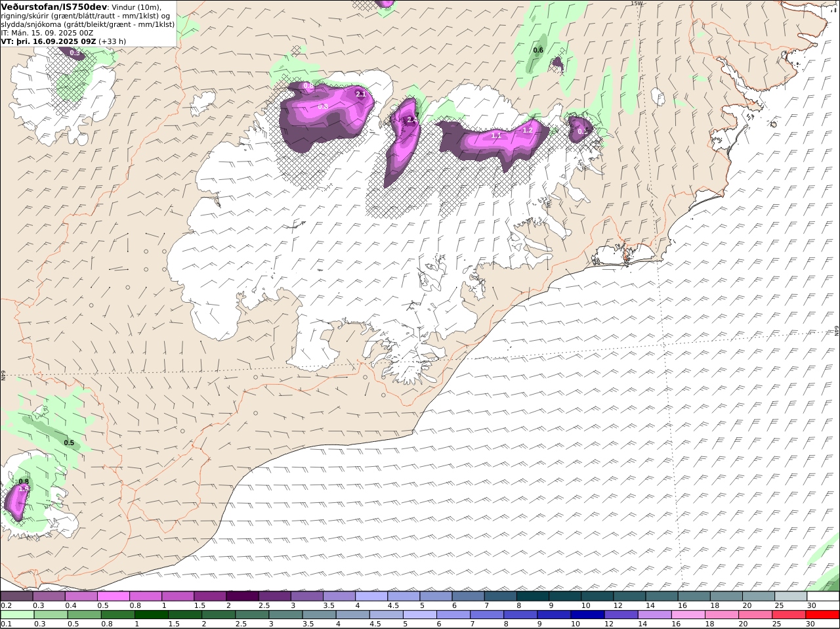Pick upper legend swatch between 1 and 1.5

pyautogui.click(x=177, y=596)
